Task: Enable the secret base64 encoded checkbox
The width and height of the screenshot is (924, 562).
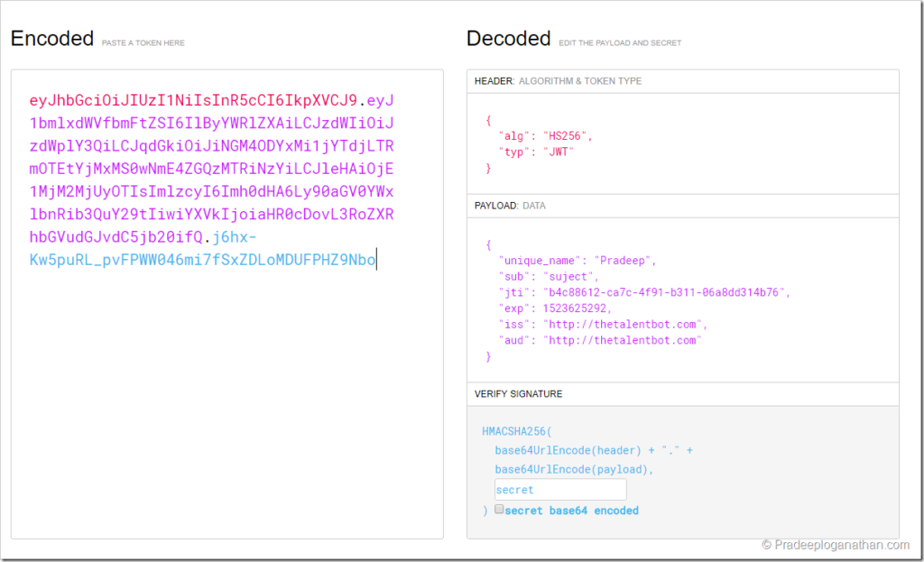Action: tap(499, 510)
